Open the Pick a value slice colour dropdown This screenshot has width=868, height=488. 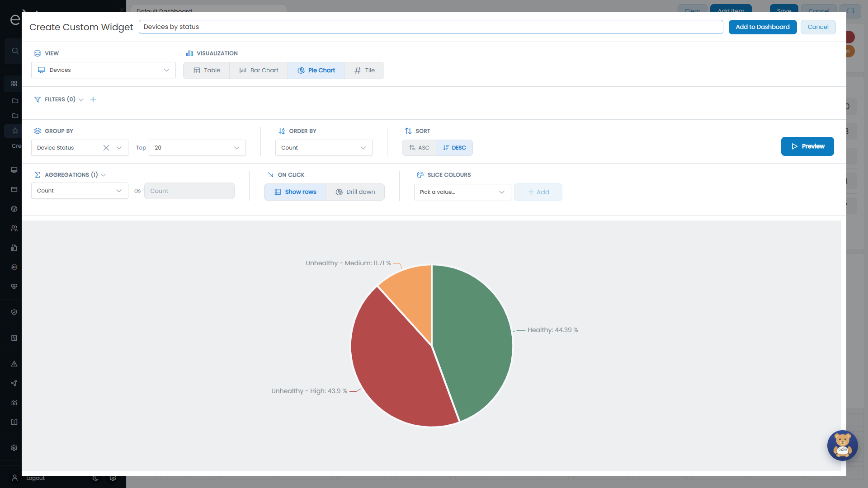462,192
